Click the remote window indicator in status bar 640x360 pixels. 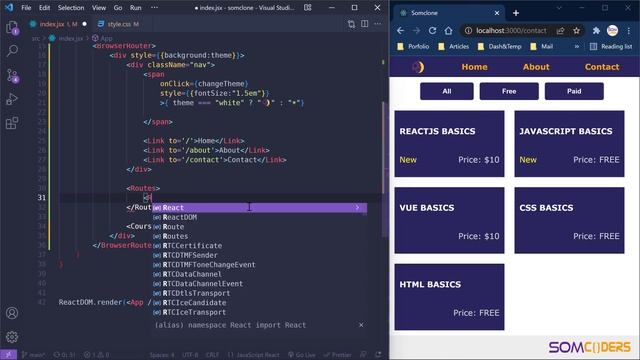(x=9, y=355)
